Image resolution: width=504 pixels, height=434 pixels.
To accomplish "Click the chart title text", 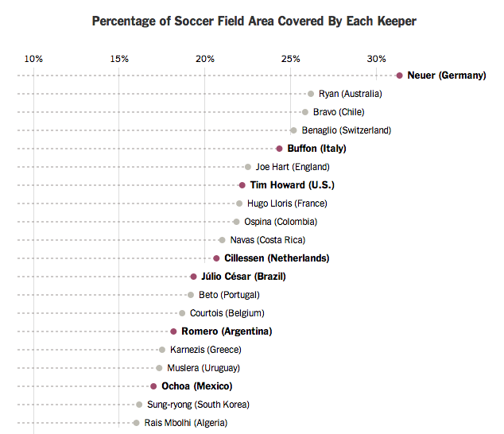I will [x=254, y=21].
